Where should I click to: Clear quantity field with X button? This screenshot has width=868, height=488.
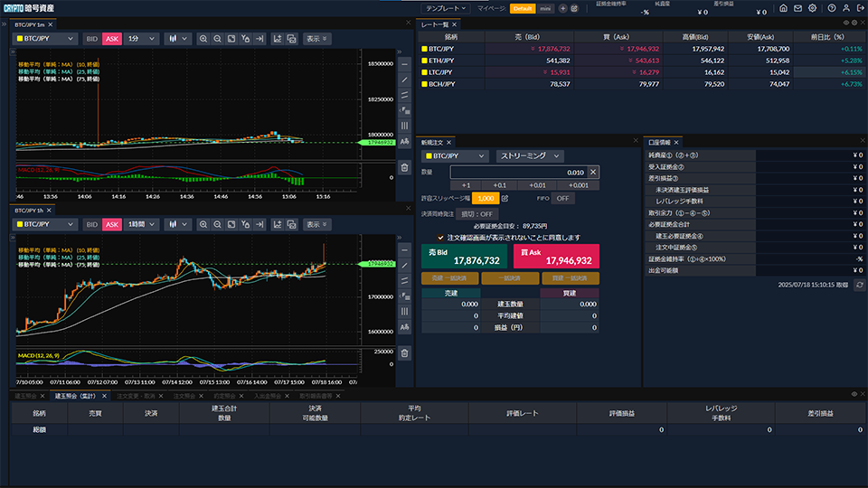[x=593, y=172]
